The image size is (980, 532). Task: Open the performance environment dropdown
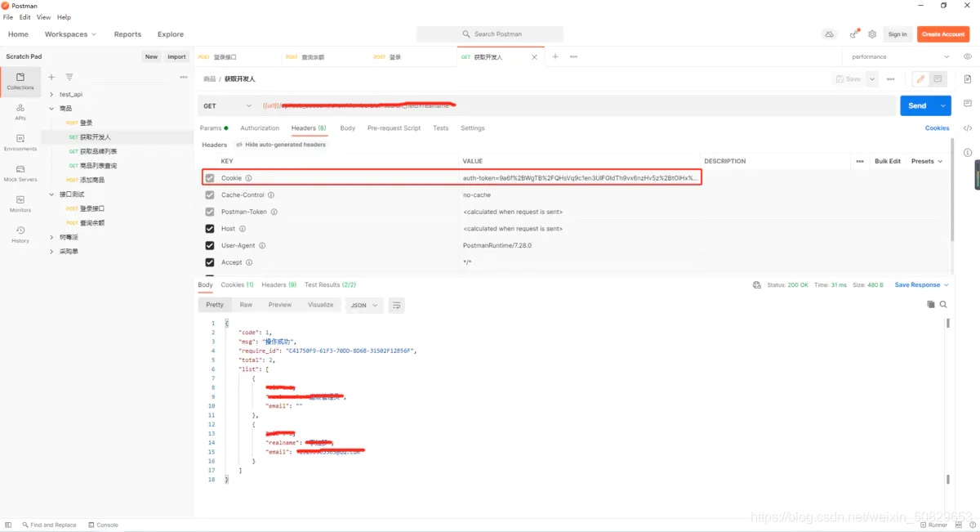[x=901, y=56]
